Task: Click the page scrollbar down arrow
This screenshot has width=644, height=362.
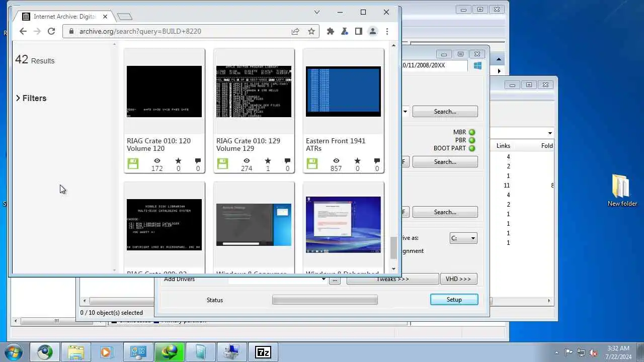Action: tap(393, 269)
